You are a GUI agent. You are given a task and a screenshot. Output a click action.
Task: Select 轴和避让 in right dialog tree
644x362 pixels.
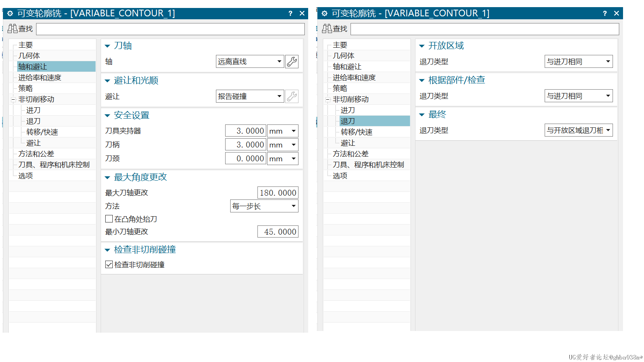pos(347,67)
